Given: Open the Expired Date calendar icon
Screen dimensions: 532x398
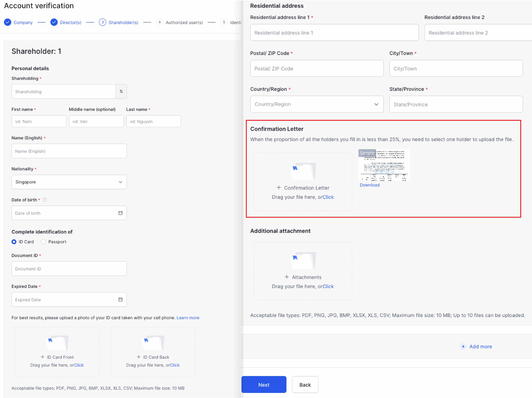Looking at the screenshot, I should [x=121, y=300].
